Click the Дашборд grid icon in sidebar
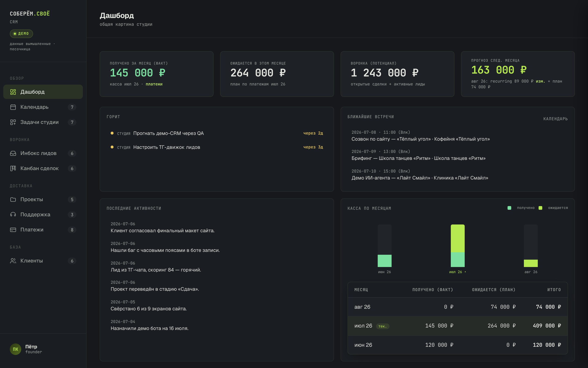588x368 pixels. (x=13, y=92)
